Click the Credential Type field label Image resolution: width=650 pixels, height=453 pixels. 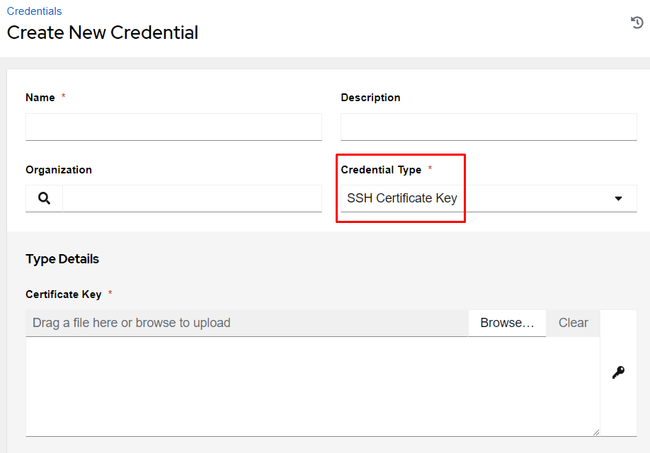point(381,170)
